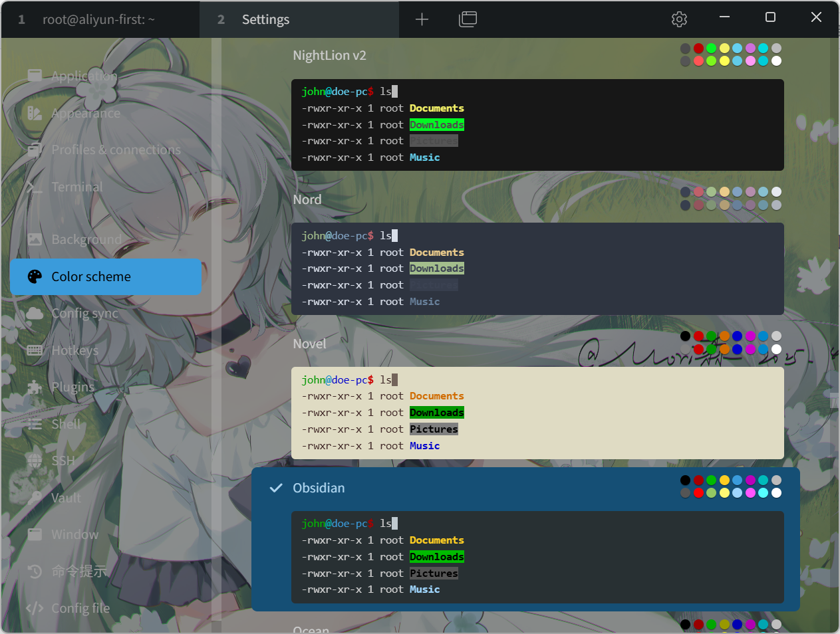The width and height of the screenshot is (840, 634).
Task: Open Terminal settings via prompt icon
Action: tap(35, 187)
